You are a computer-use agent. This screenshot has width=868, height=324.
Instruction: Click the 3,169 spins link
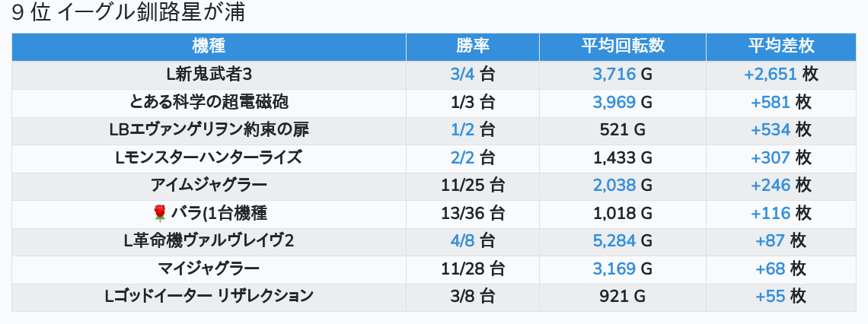pyautogui.click(x=614, y=268)
